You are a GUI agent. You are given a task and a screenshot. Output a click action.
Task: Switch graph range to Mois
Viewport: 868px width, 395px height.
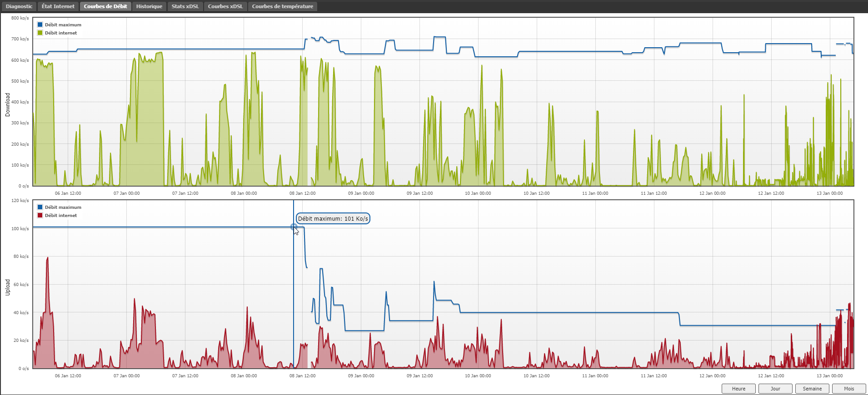click(849, 389)
